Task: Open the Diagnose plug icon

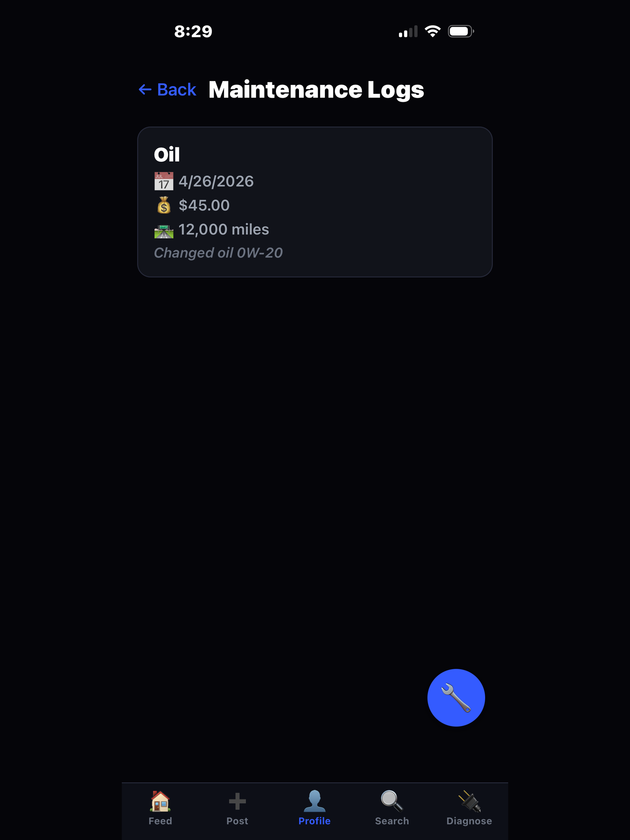Action: 469,801
